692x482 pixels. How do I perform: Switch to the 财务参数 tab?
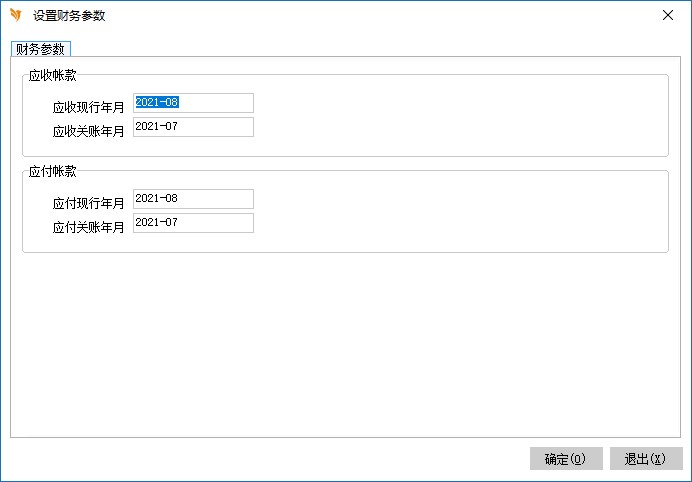[40, 48]
